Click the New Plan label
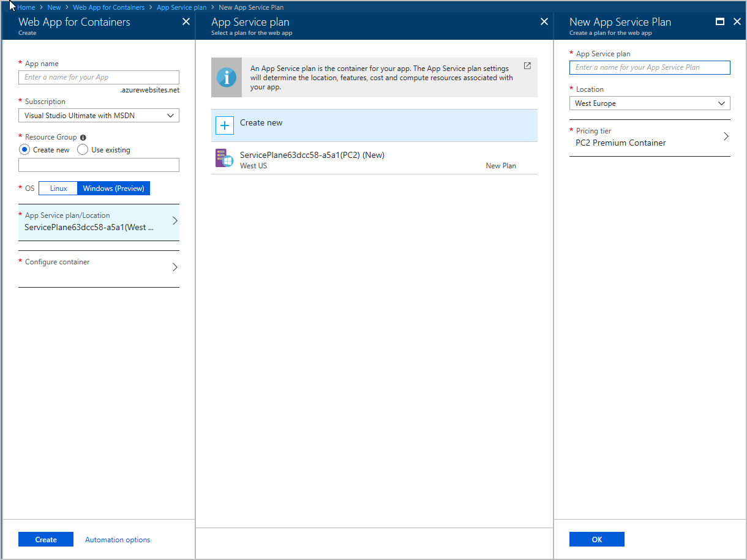This screenshot has height=560, width=747. [501, 166]
